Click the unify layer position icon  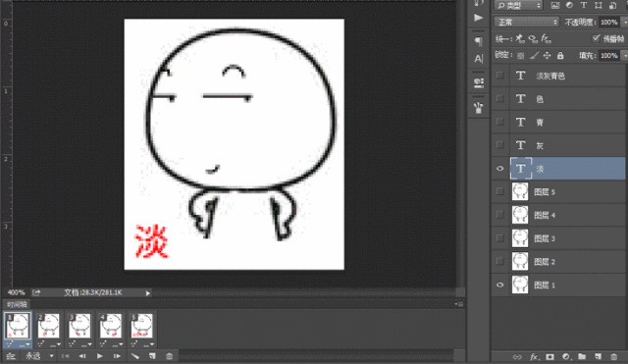520,38
